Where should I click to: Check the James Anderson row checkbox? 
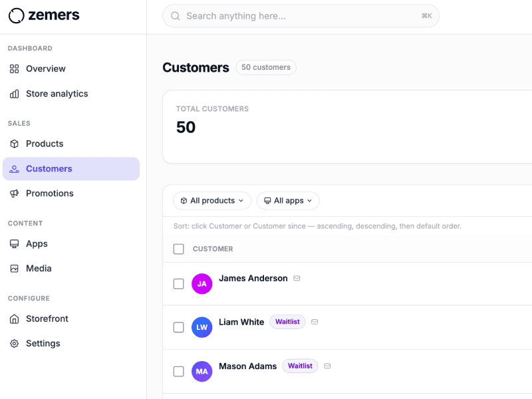178,284
